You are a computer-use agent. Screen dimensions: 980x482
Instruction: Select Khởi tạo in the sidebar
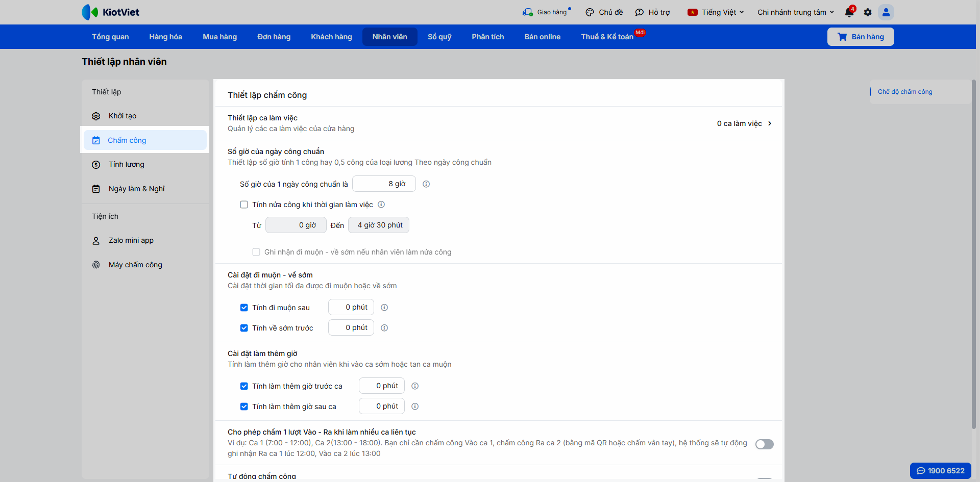[145, 116]
